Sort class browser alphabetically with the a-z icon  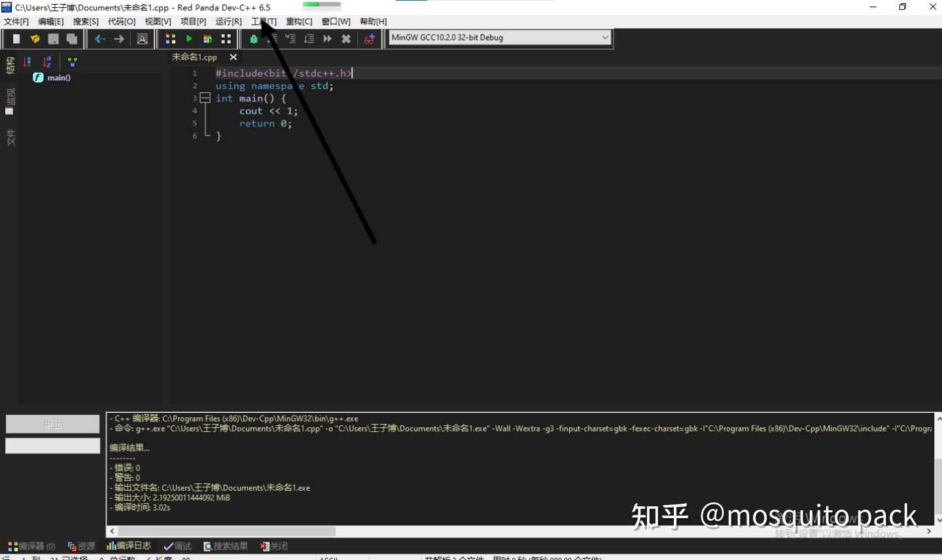pos(46,61)
